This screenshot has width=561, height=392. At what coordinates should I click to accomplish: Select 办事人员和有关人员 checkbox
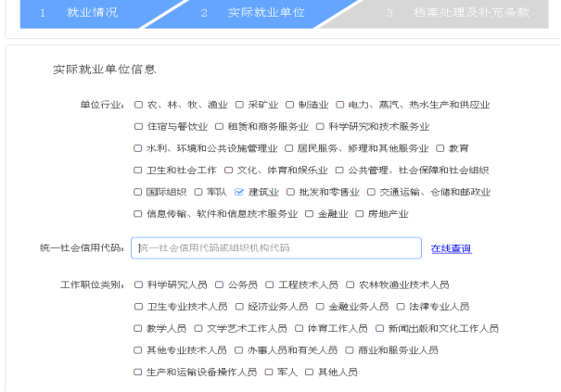pos(238,350)
